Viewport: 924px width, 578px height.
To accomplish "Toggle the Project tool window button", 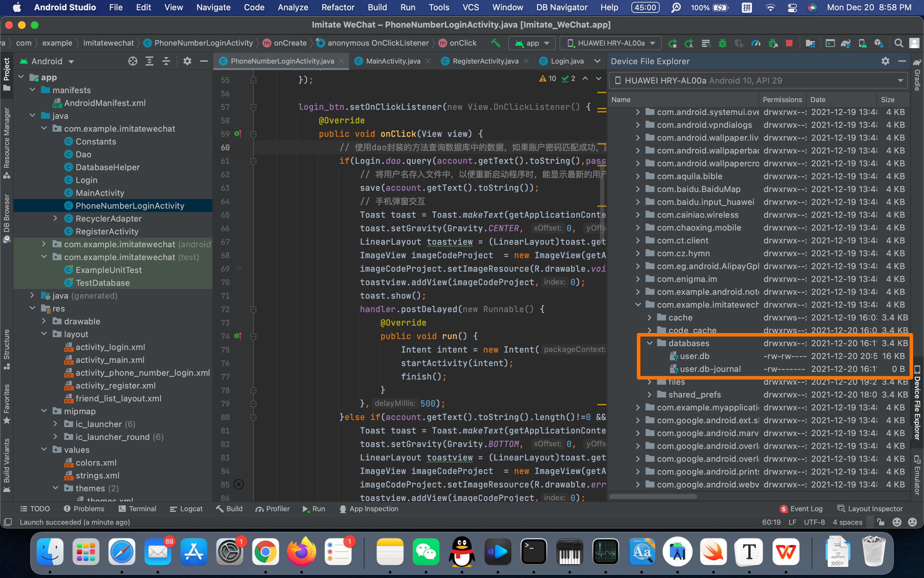I will tap(6, 74).
